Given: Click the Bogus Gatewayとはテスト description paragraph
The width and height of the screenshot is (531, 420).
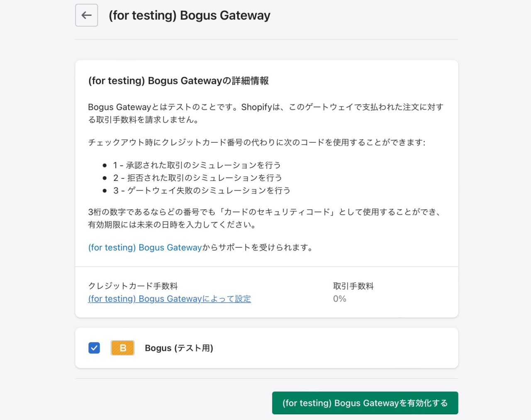Looking at the screenshot, I should pos(265,113).
